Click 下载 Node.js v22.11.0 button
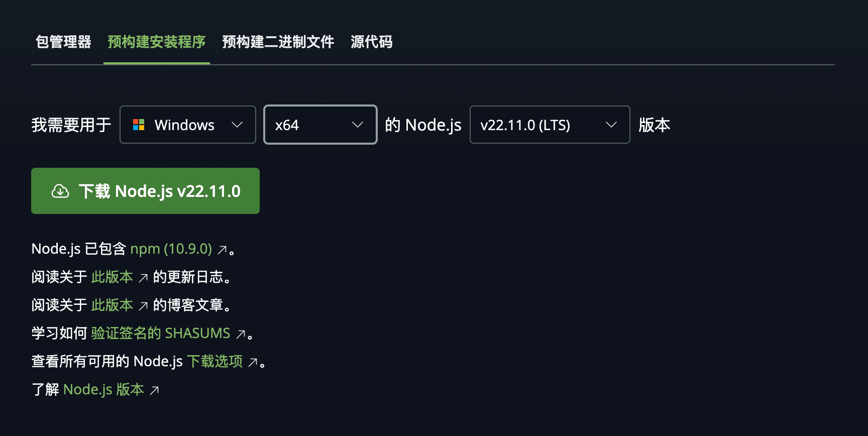This screenshot has width=868, height=436. pyautogui.click(x=145, y=191)
